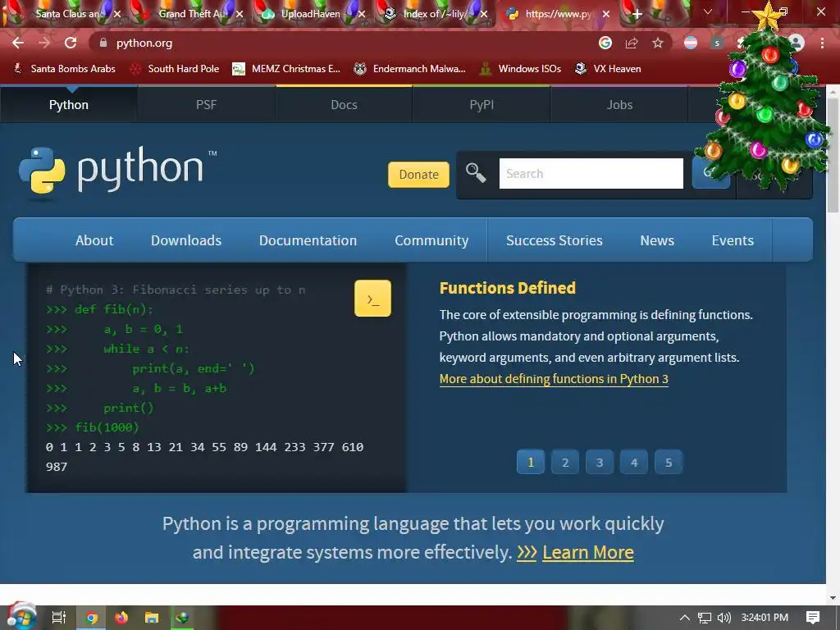
Task: Click the Google icon in the address bar
Action: point(605,43)
